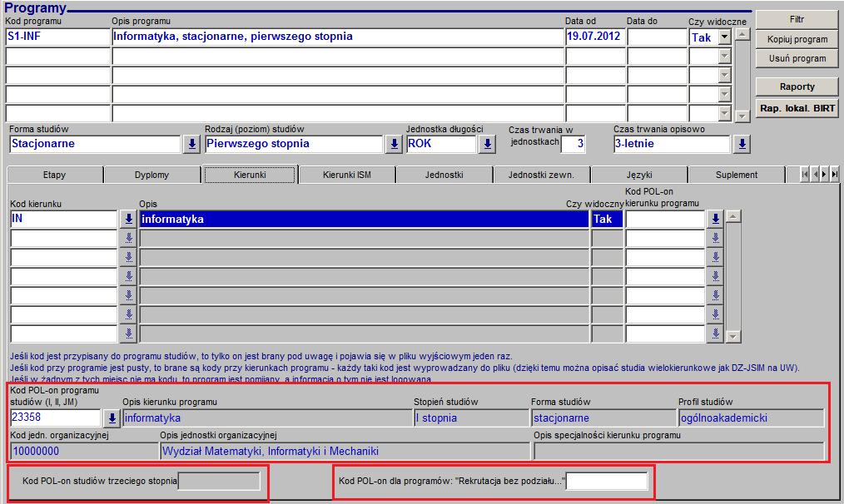Click Kod POL-on programu field with 23358

point(56,418)
